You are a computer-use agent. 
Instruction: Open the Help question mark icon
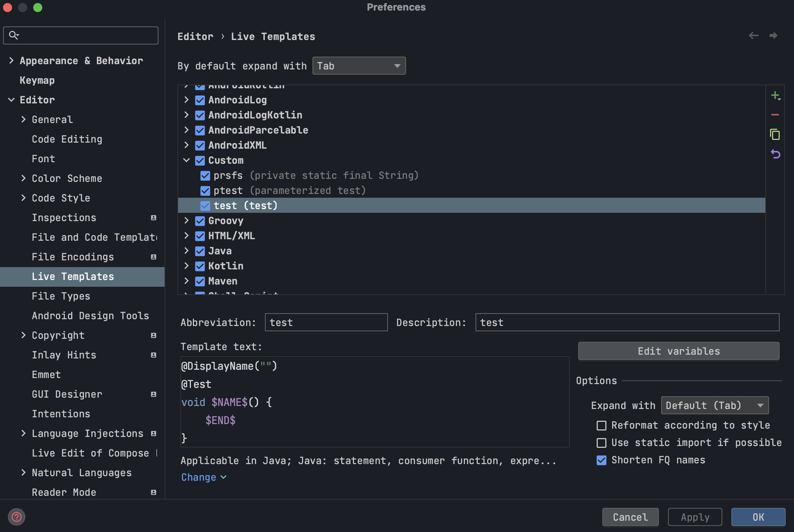tap(17, 517)
